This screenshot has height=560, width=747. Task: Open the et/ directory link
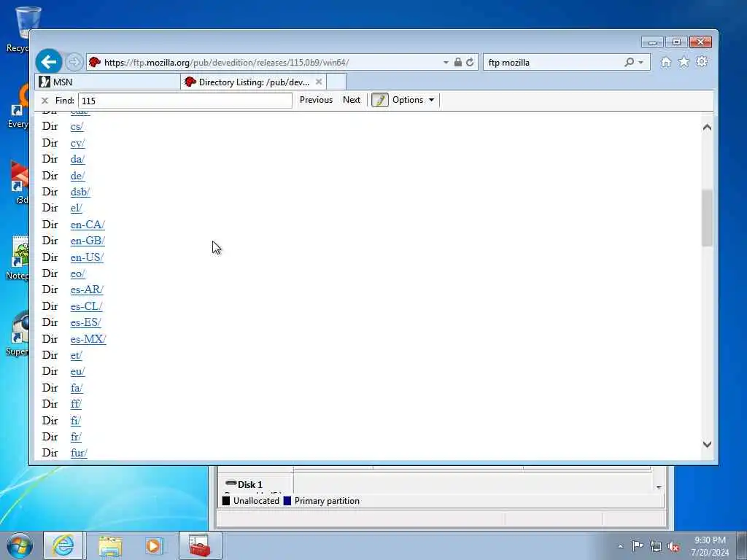click(x=76, y=355)
